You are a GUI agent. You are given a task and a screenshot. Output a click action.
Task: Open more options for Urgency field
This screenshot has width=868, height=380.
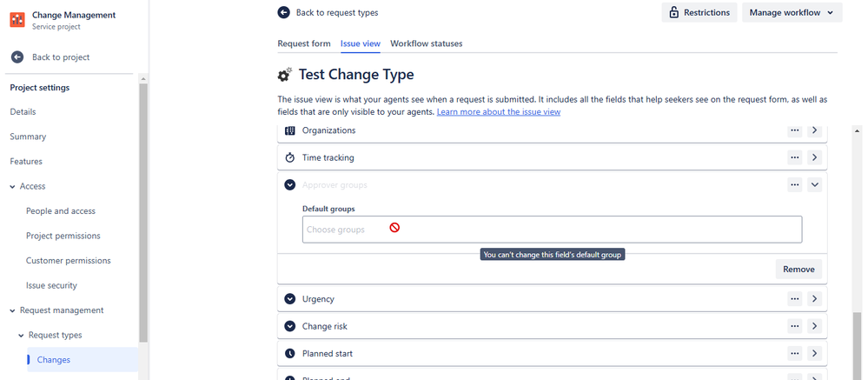pyautogui.click(x=794, y=299)
